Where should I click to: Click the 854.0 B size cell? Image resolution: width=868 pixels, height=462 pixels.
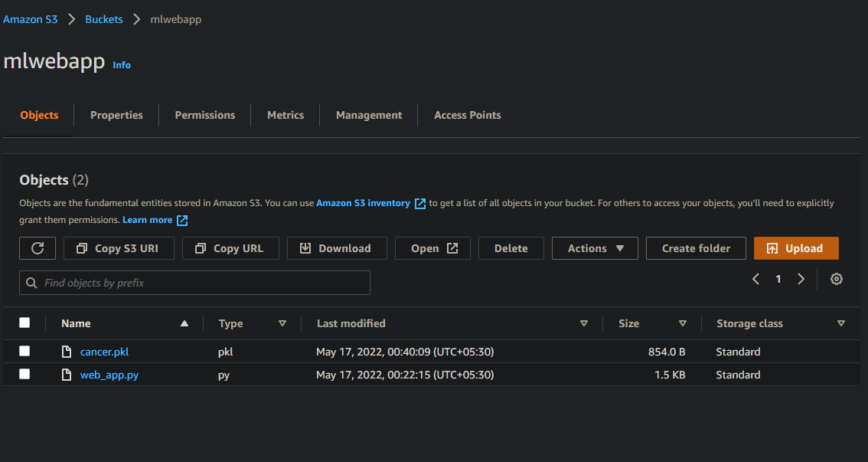click(667, 352)
